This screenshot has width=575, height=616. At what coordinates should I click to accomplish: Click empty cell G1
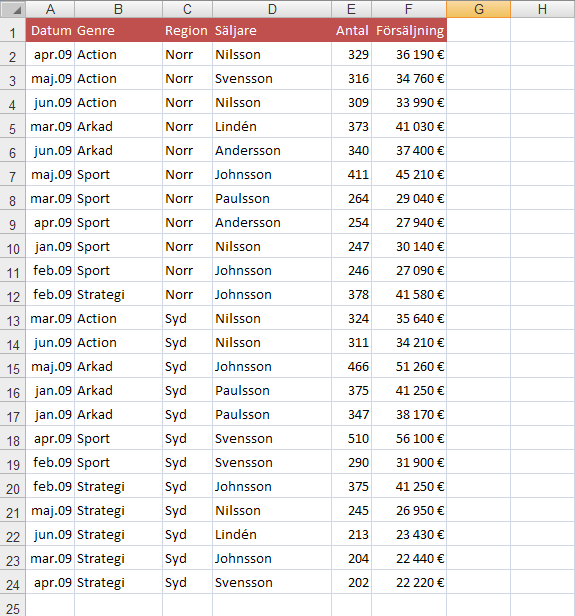(478, 30)
